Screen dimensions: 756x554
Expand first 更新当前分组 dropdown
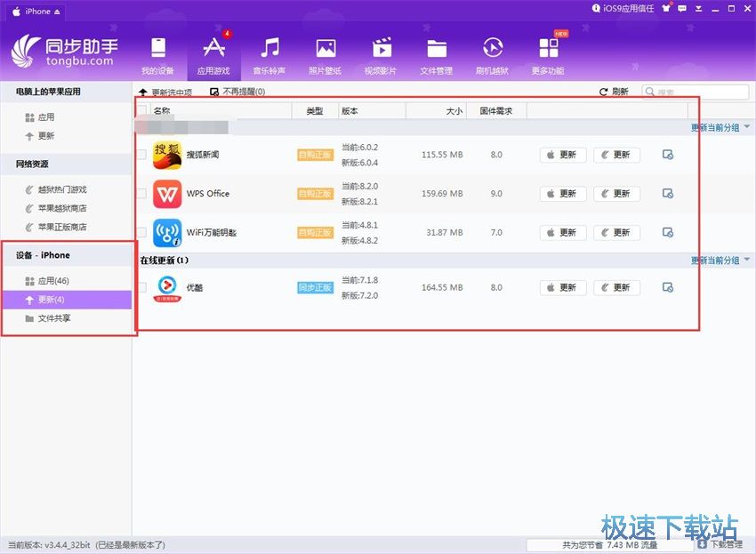click(747, 127)
